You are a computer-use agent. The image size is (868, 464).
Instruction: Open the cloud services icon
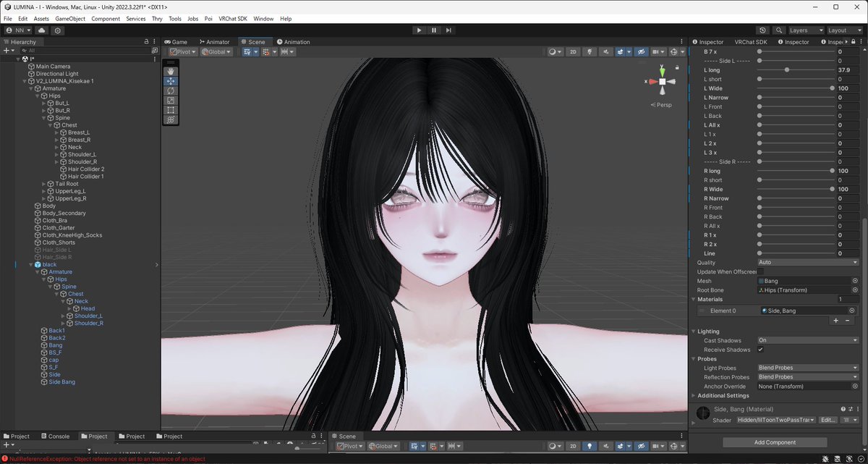click(x=42, y=30)
